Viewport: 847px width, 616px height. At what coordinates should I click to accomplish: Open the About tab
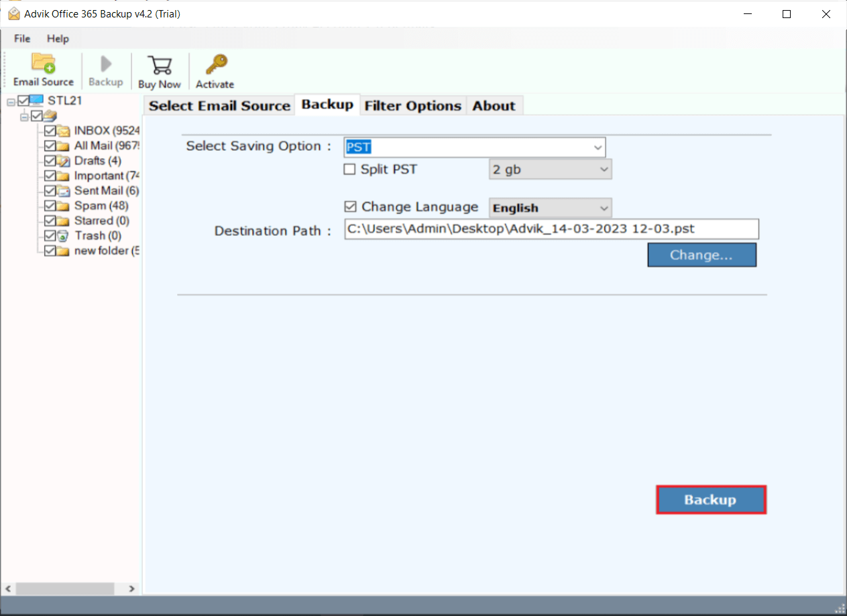click(x=494, y=106)
